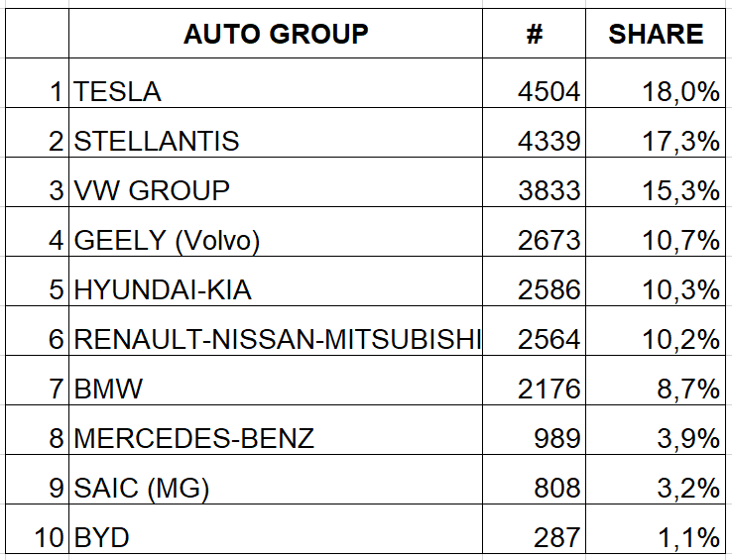This screenshot has height=560, width=732.
Task: Select the 18,0% share cell
Action: click(x=656, y=83)
